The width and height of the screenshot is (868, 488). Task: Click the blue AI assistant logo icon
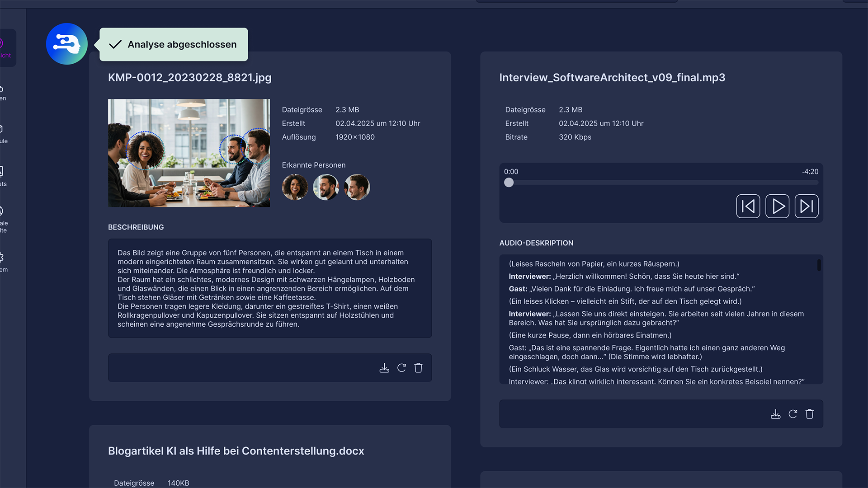(x=66, y=44)
